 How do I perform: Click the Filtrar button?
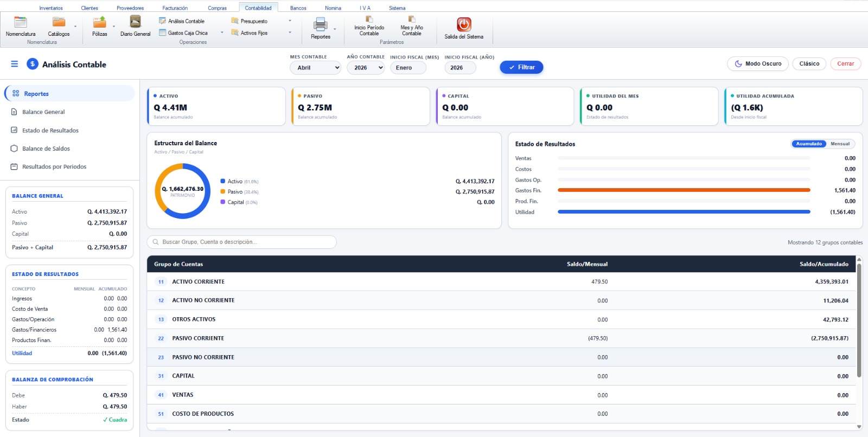click(x=521, y=67)
